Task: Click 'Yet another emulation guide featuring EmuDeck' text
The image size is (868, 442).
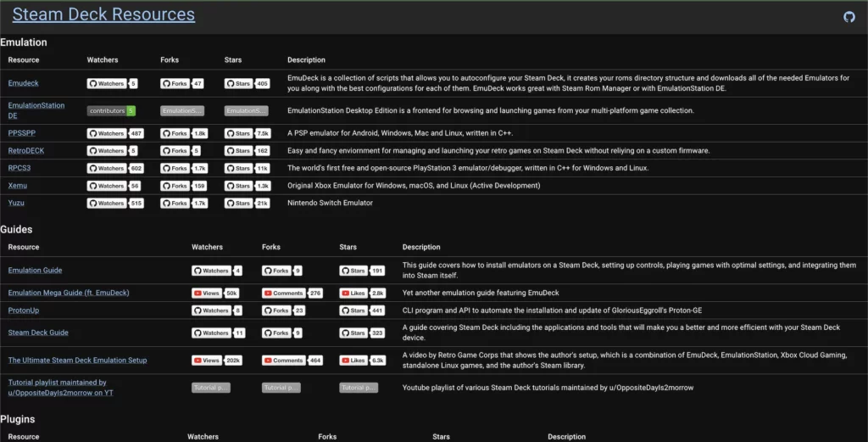Action: point(481,293)
